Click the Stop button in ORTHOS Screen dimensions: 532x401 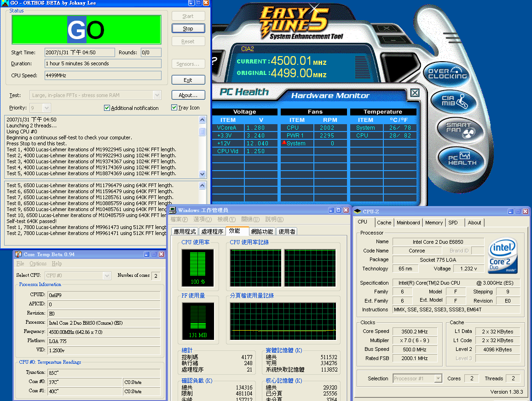click(188, 29)
